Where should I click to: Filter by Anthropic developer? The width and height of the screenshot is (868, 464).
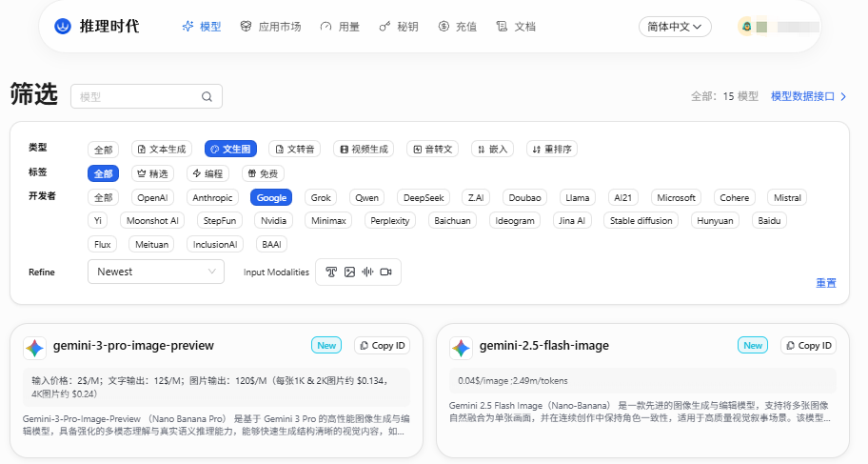pos(212,198)
